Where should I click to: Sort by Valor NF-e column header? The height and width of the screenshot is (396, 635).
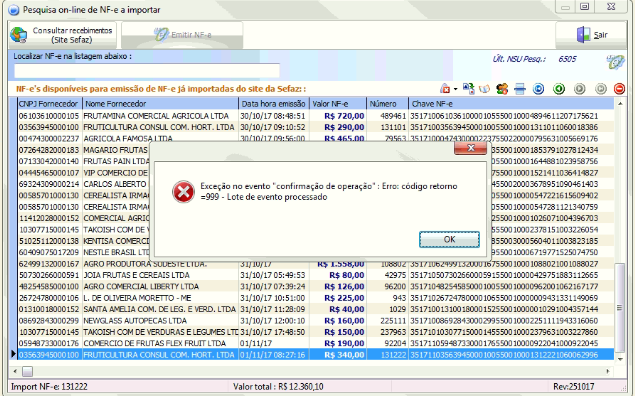(x=338, y=104)
